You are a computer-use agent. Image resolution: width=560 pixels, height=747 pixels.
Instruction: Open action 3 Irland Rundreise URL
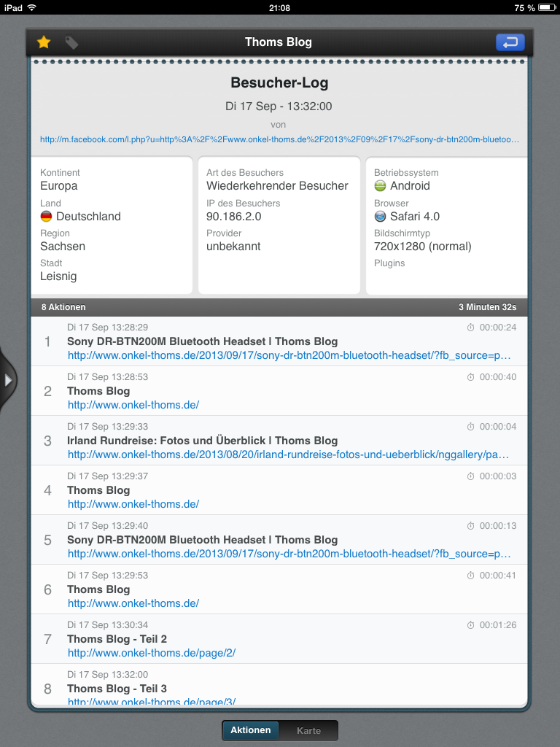point(288,454)
